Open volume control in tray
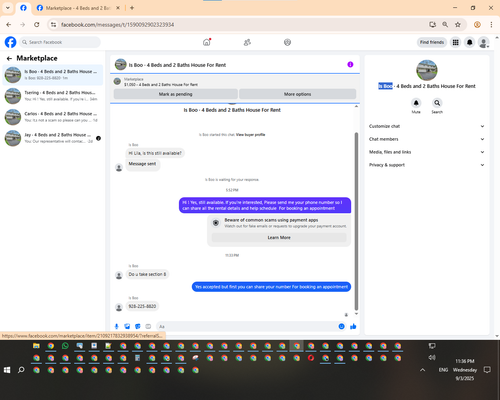 point(432,357)
